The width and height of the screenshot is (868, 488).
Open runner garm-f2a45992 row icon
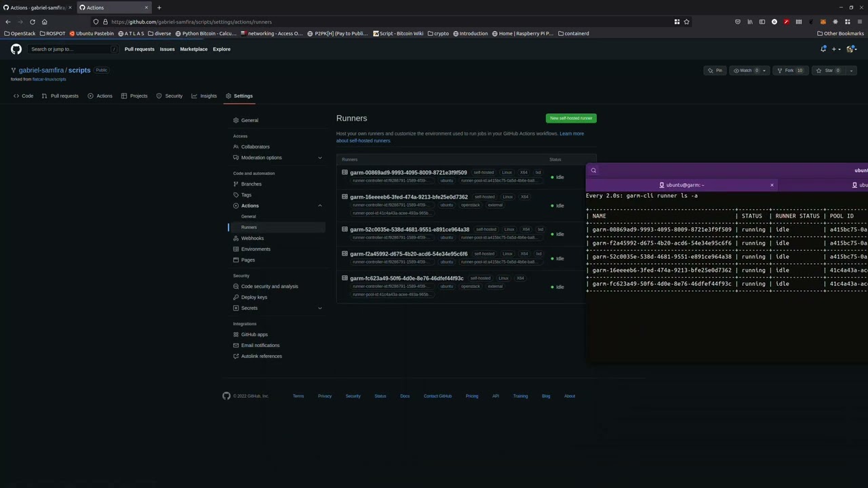pyautogui.click(x=344, y=253)
